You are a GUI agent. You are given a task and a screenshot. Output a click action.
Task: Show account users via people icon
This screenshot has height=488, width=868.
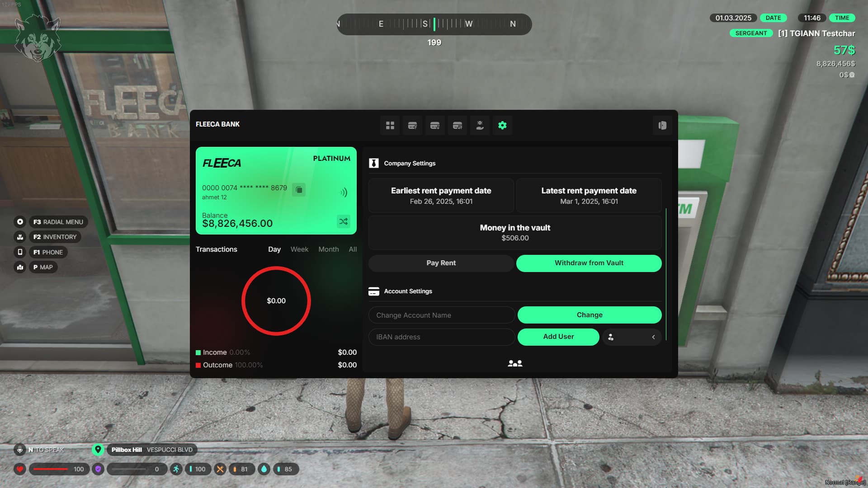coord(515,363)
